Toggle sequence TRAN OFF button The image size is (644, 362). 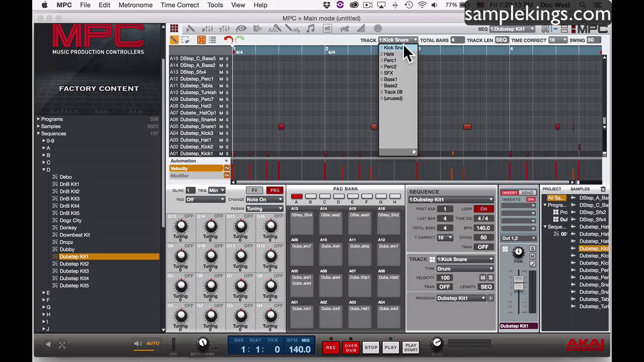point(483,247)
